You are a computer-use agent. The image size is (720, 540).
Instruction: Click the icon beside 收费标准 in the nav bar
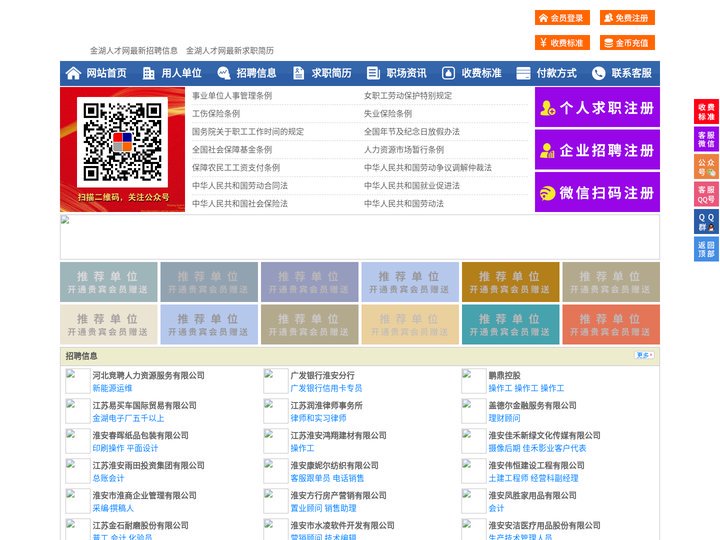pyautogui.click(x=448, y=73)
